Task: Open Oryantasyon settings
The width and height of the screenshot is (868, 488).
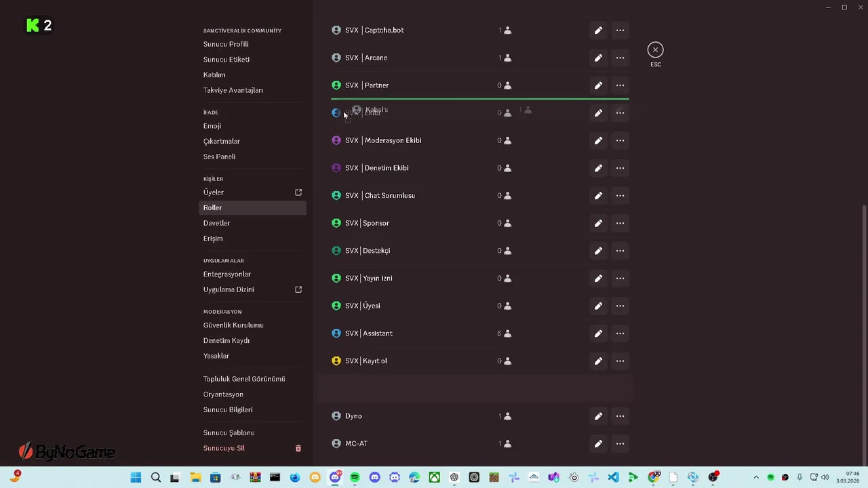Action: [x=223, y=394]
